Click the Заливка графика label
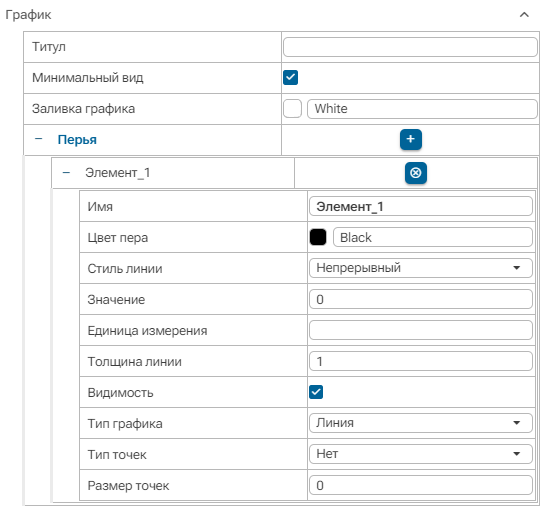This screenshot has height=508, width=540. pyautogui.click(x=83, y=109)
